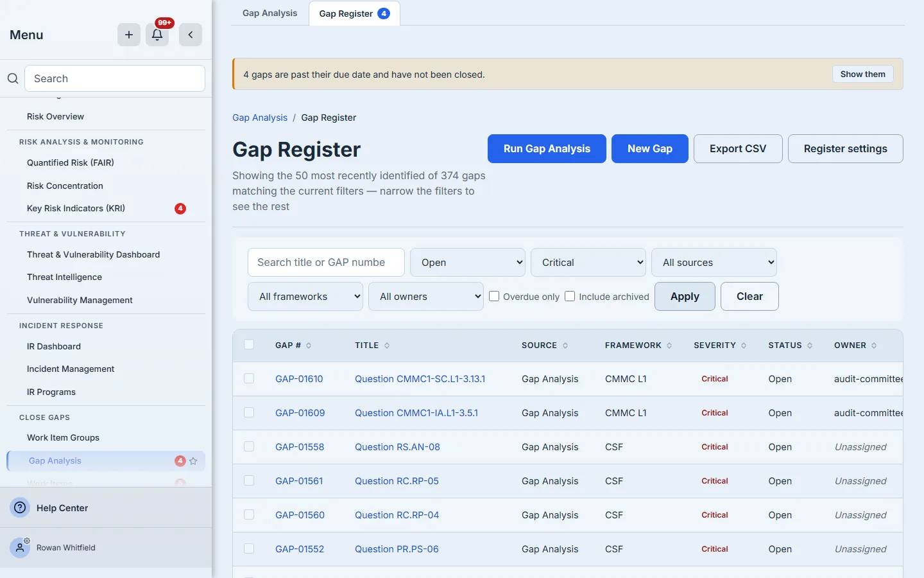Viewport: 924px width, 578px height.
Task: Sort by GAP # column arrows
Action: point(309,346)
